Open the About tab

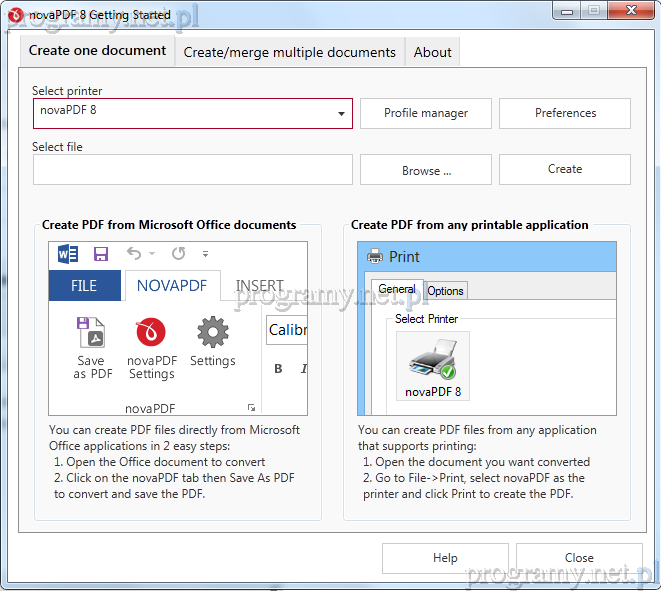[x=432, y=53]
